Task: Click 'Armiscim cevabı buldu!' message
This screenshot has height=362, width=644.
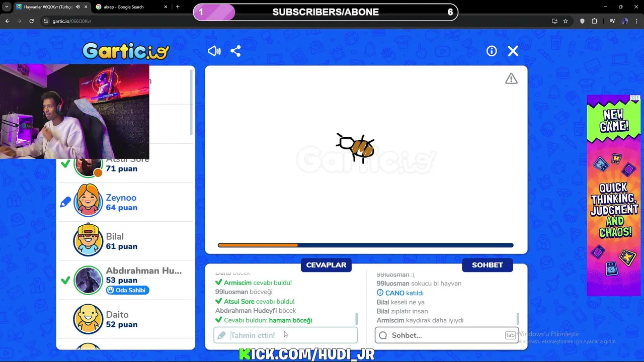Action: click(x=258, y=283)
